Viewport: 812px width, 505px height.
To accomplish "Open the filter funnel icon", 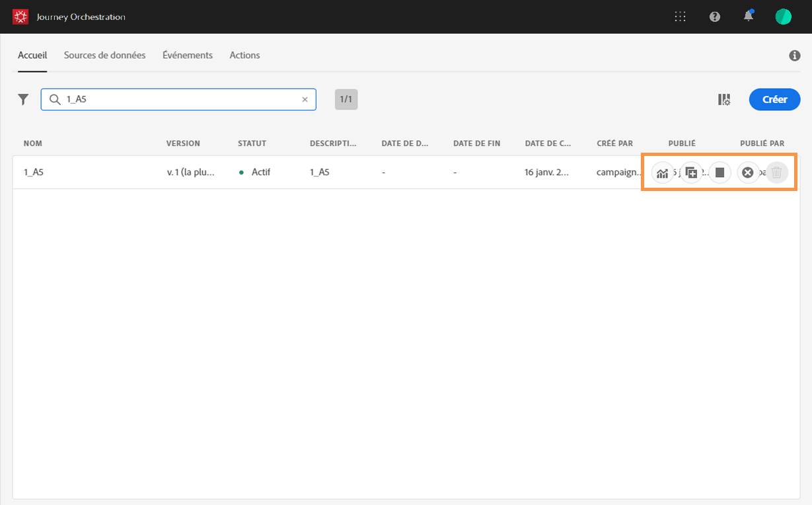I will pos(23,100).
